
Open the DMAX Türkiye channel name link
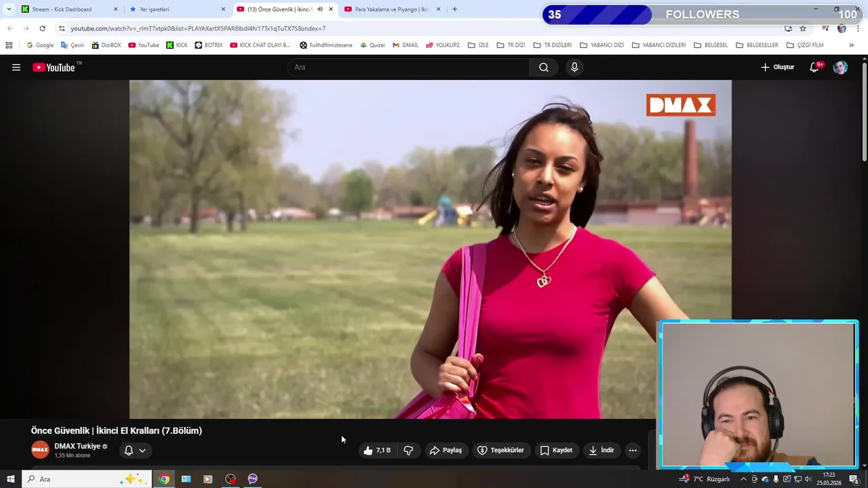click(x=77, y=446)
